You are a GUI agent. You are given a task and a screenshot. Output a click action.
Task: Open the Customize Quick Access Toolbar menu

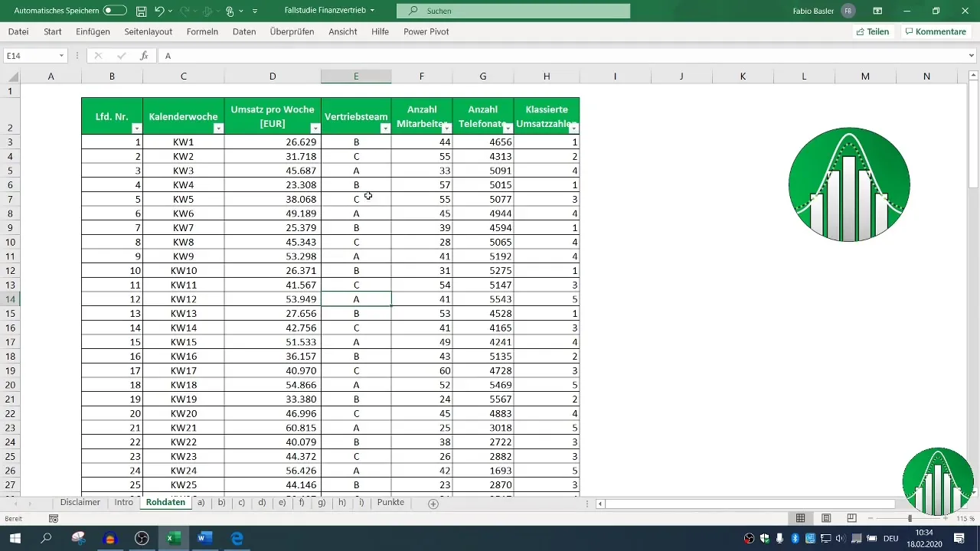pos(255,11)
